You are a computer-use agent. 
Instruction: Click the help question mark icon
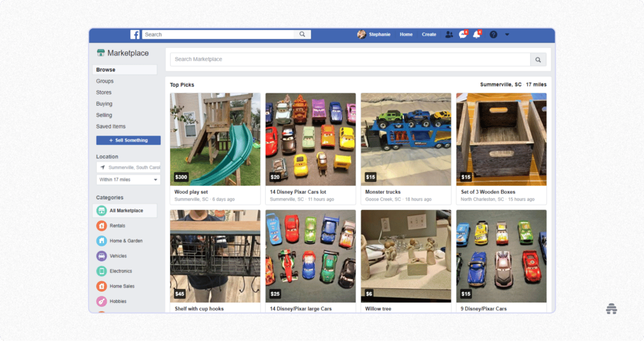click(x=493, y=34)
